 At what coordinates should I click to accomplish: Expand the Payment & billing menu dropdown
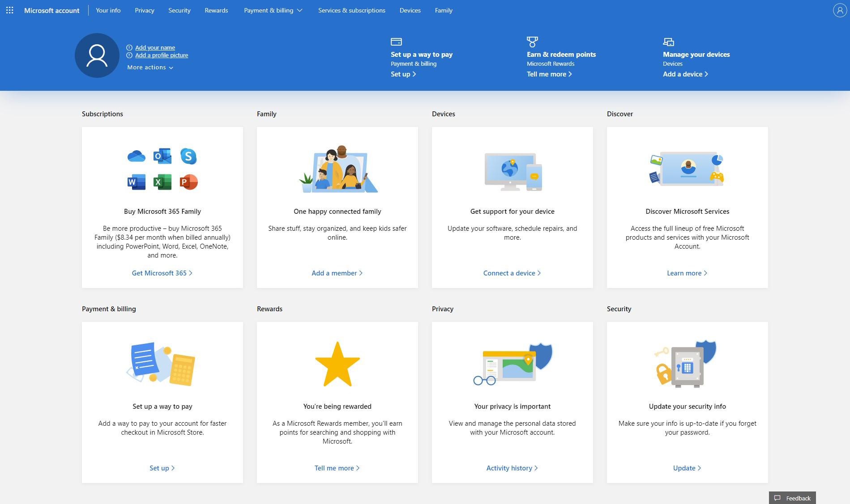coord(273,10)
